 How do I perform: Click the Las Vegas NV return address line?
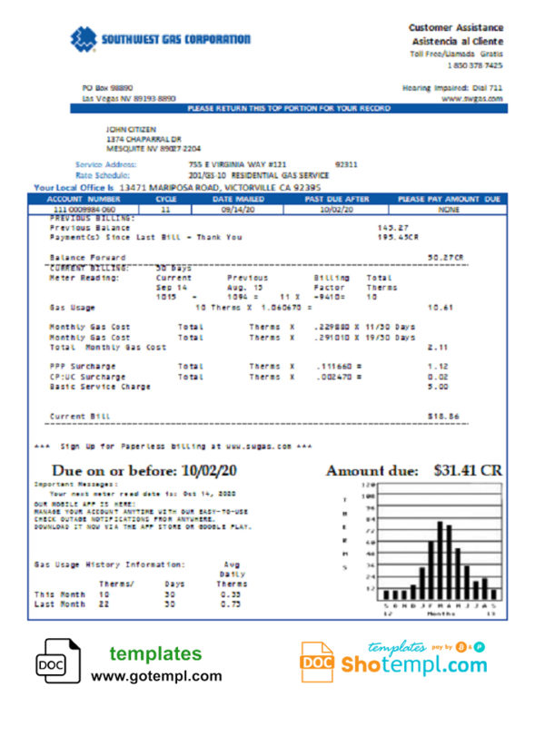coord(128,98)
